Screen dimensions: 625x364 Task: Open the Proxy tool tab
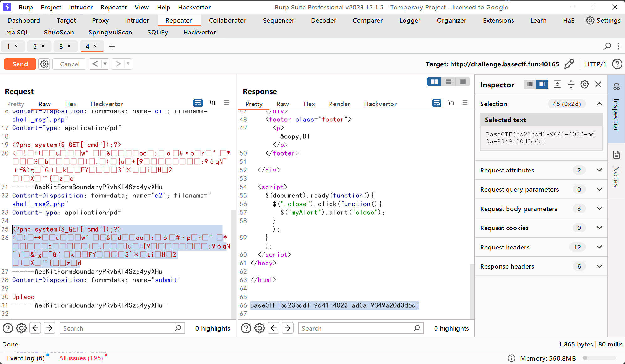(x=100, y=20)
